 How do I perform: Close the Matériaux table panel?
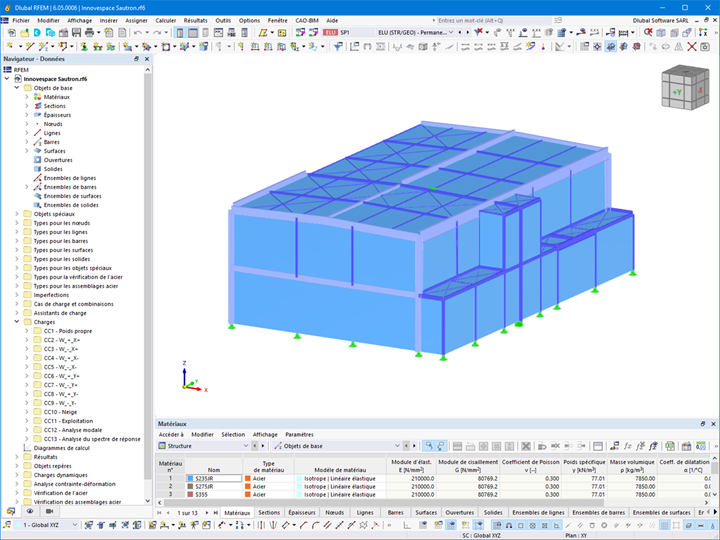click(713, 424)
